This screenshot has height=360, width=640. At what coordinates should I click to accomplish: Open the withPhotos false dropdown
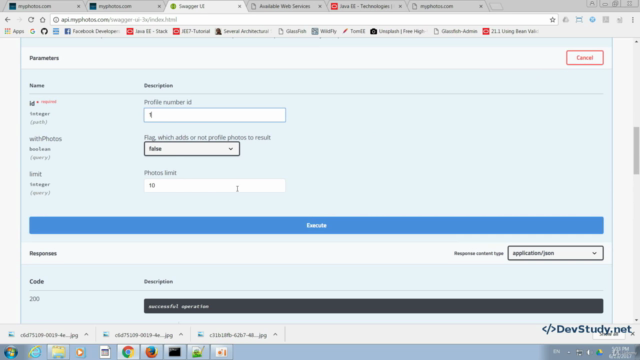pos(191,149)
